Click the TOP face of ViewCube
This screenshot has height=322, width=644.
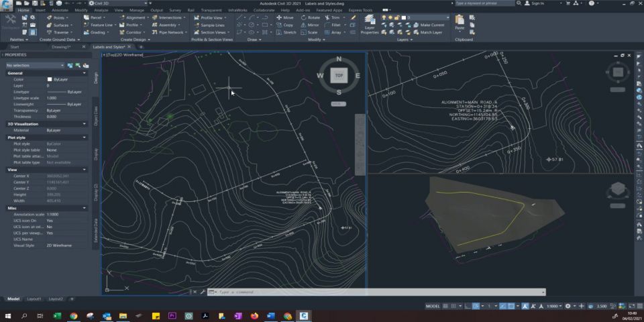(339, 76)
